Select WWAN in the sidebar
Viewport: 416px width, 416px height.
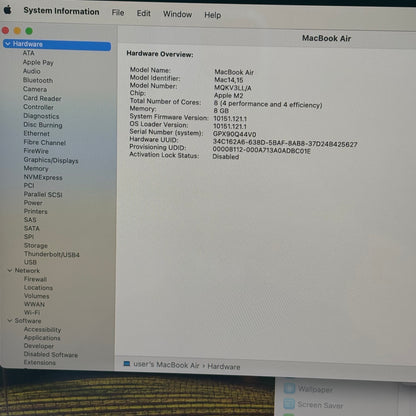[x=34, y=304]
